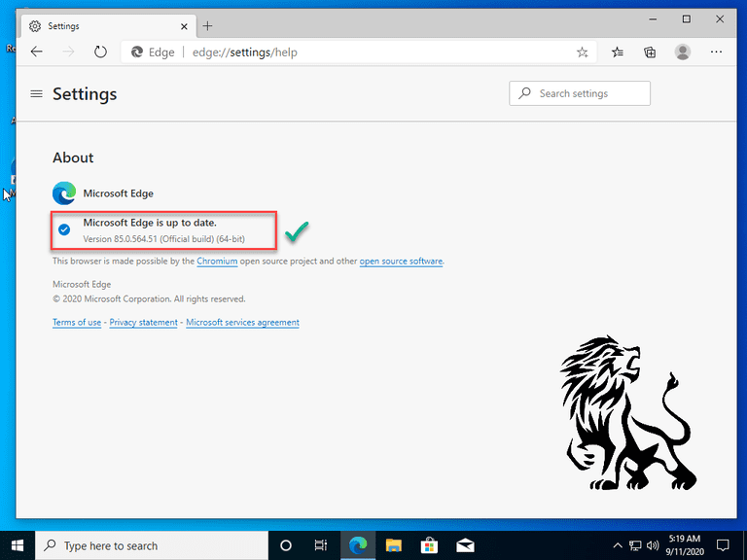Image resolution: width=747 pixels, height=560 pixels.
Task: Open Settings and more ellipsis menu
Action: point(716,52)
